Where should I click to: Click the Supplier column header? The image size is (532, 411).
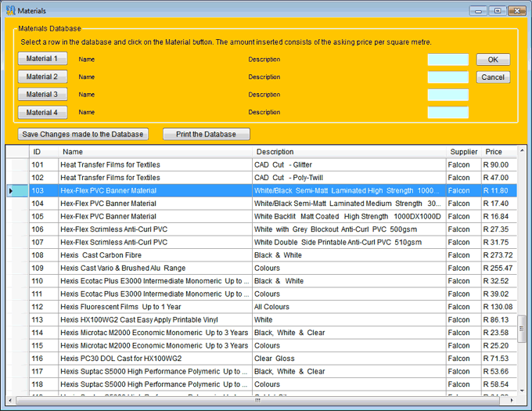coord(463,152)
